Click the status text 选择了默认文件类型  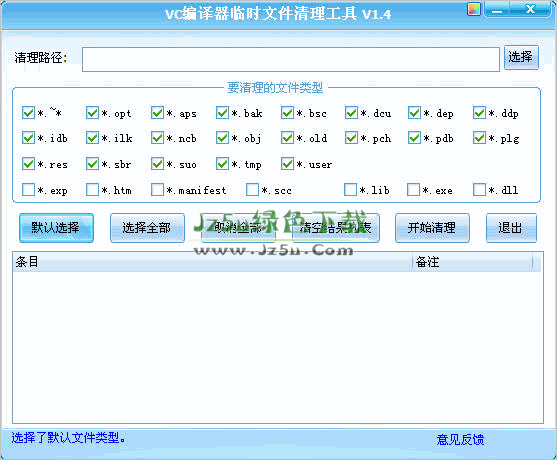pos(68,438)
